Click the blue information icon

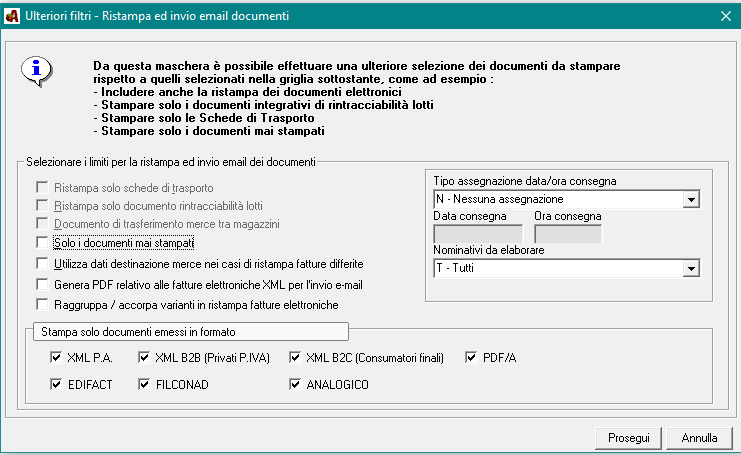click(37, 70)
